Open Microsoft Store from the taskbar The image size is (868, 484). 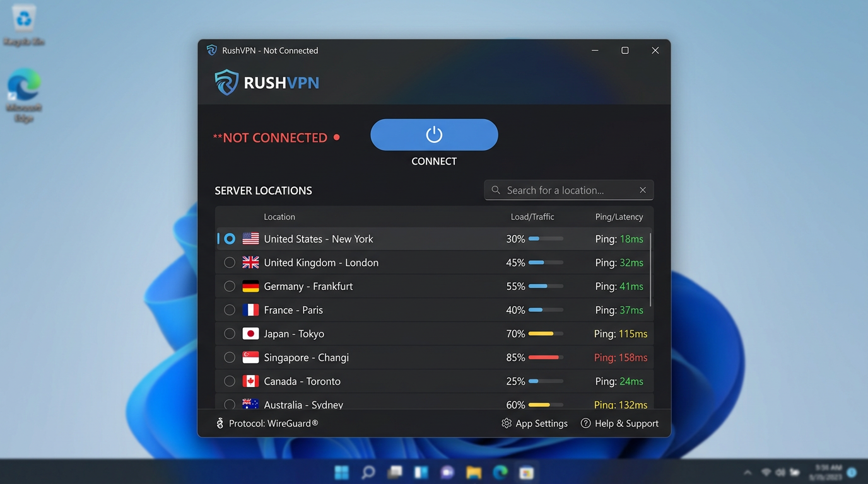[527, 472]
